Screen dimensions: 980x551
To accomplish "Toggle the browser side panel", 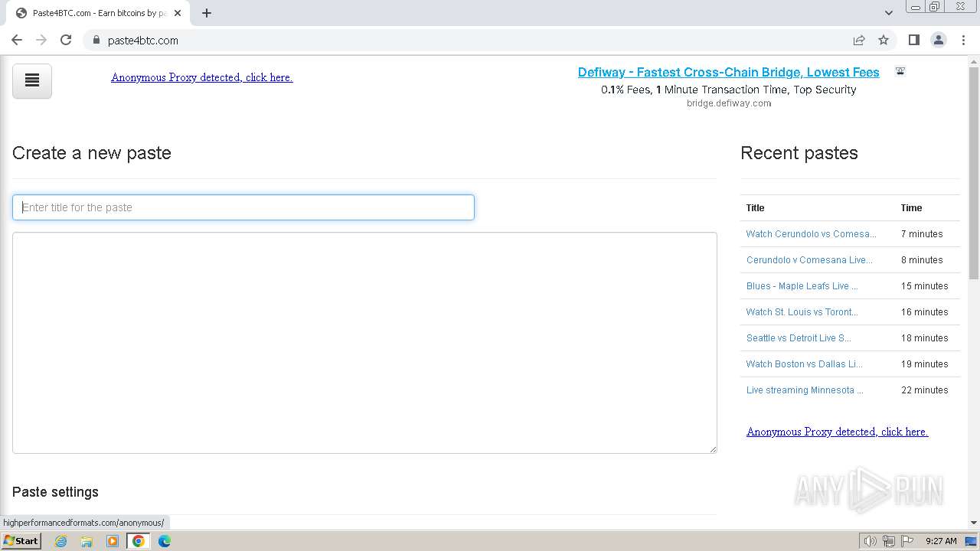I will (913, 40).
